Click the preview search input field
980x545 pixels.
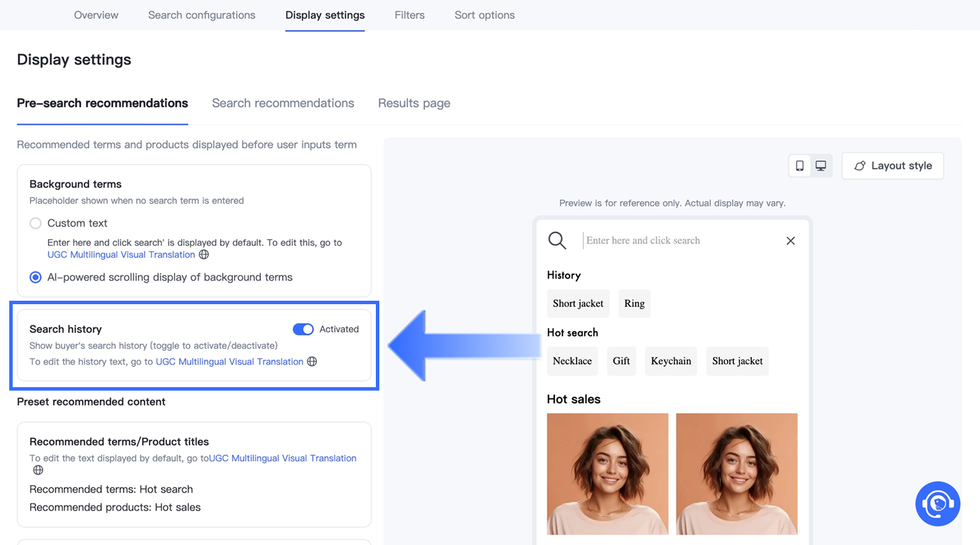(x=680, y=241)
